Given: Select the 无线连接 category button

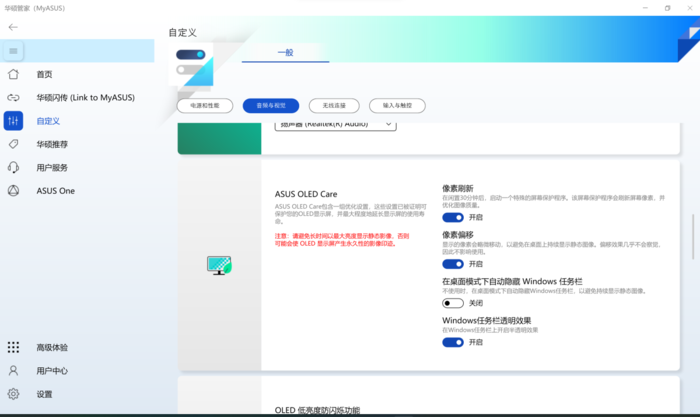Looking at the screenshot, I should [334, 106].
